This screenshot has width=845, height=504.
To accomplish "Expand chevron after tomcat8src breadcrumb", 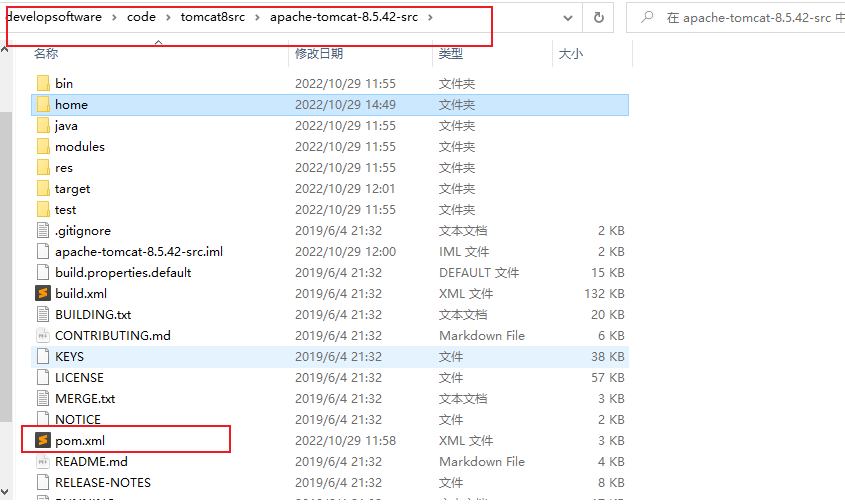I will pyautogui.click(x=257, y=18).
